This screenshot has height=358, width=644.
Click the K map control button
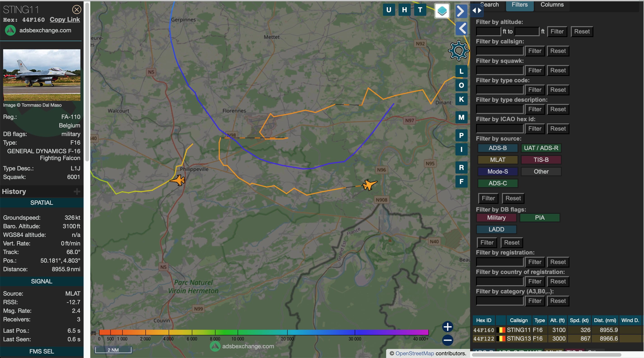(461, 99)
